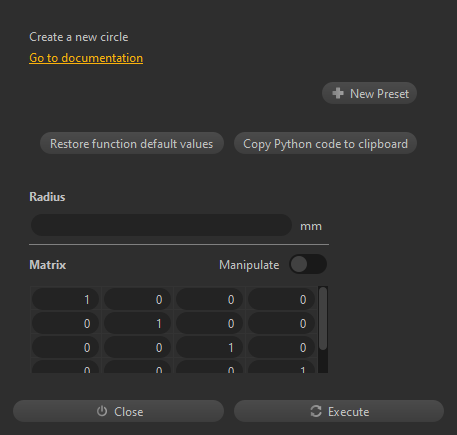This screenshot has height=435, width=457.
Task: Copy Python code to clipboard
Action: point(325,143)
